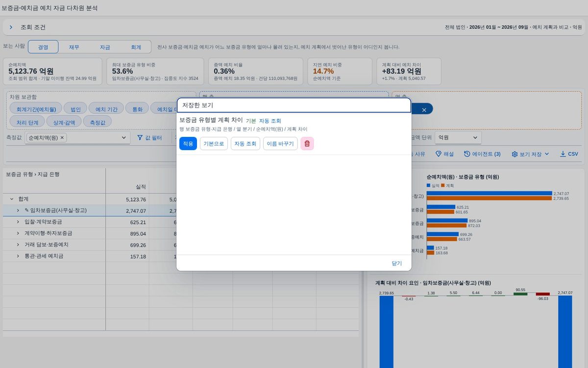
Task: Select the 경영 viewer tab
Action: point(43,47)
